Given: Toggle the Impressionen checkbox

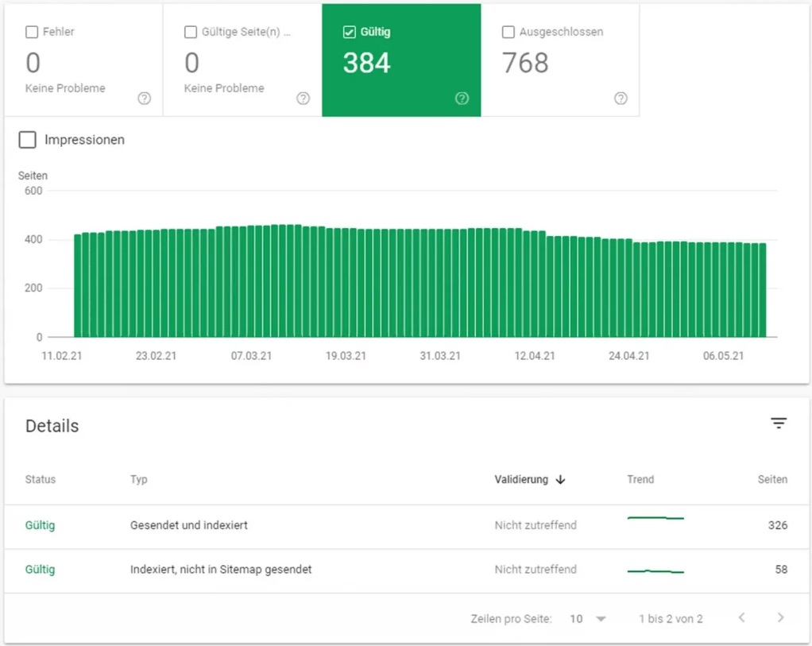Looking at the screenshot, I should coord(28,140).
